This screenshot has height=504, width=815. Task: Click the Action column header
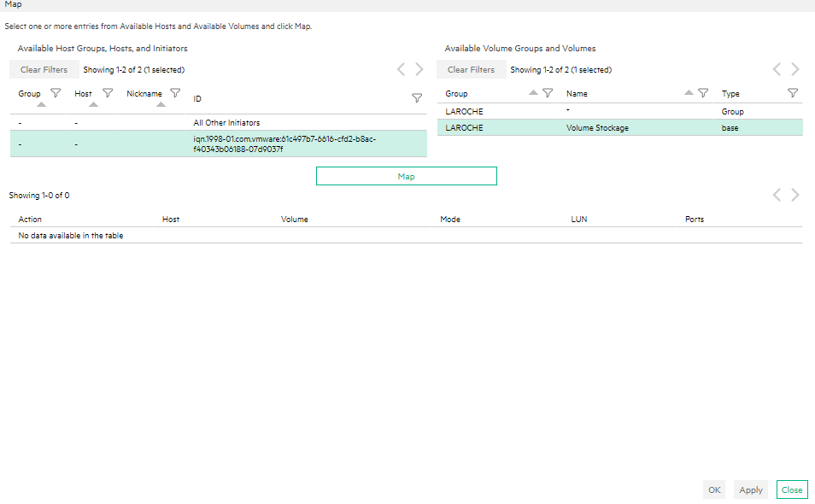(x=30, y=220)
